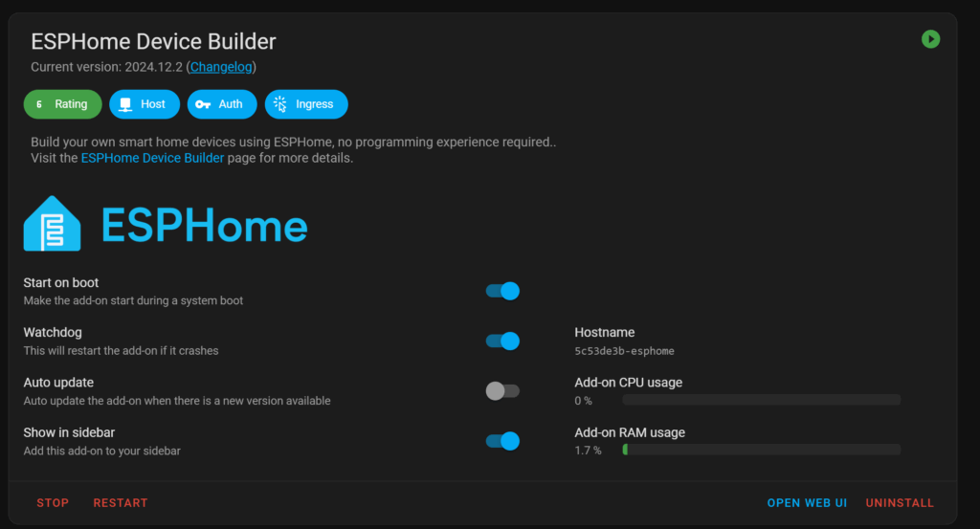This screenshot has width=980, height=529.
Task: Click the green running status play icon
Action: (x=930, y=39)
